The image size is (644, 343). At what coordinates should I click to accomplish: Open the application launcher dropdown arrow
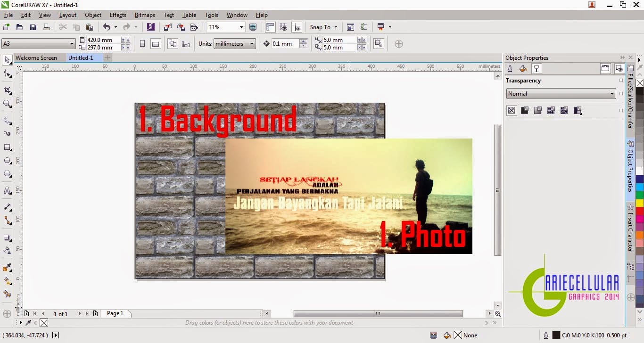click(x=390, y=27)
